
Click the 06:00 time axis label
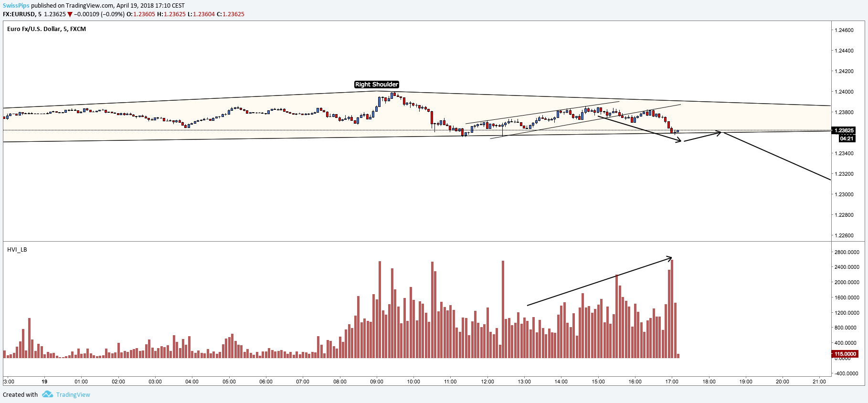tap(266, 382)
